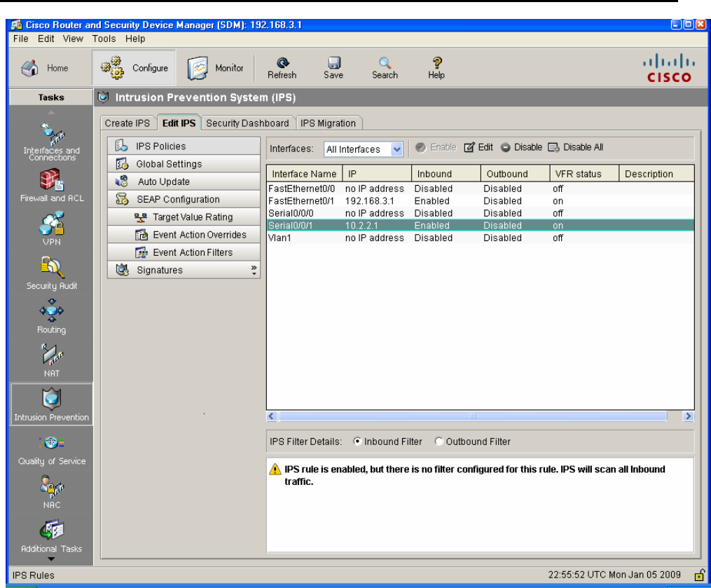Open Target Value Rating
Screen dimensions: 711x588
(184, 217)
